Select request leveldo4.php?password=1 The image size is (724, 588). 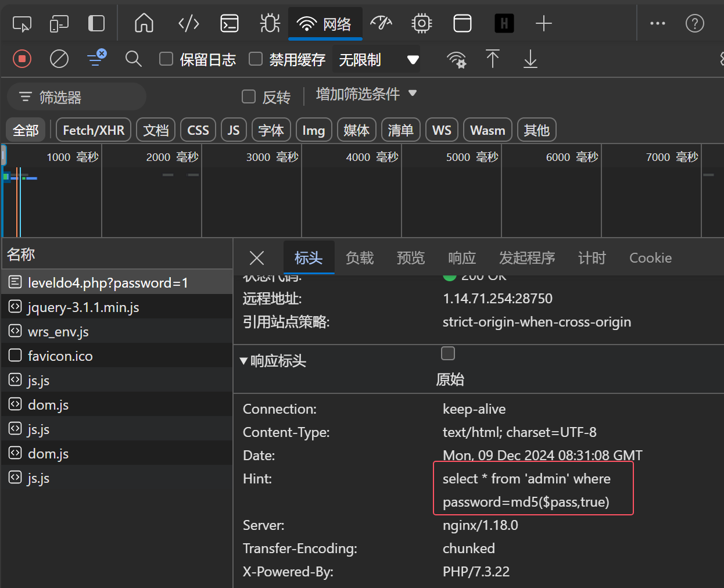click(117, 282)
